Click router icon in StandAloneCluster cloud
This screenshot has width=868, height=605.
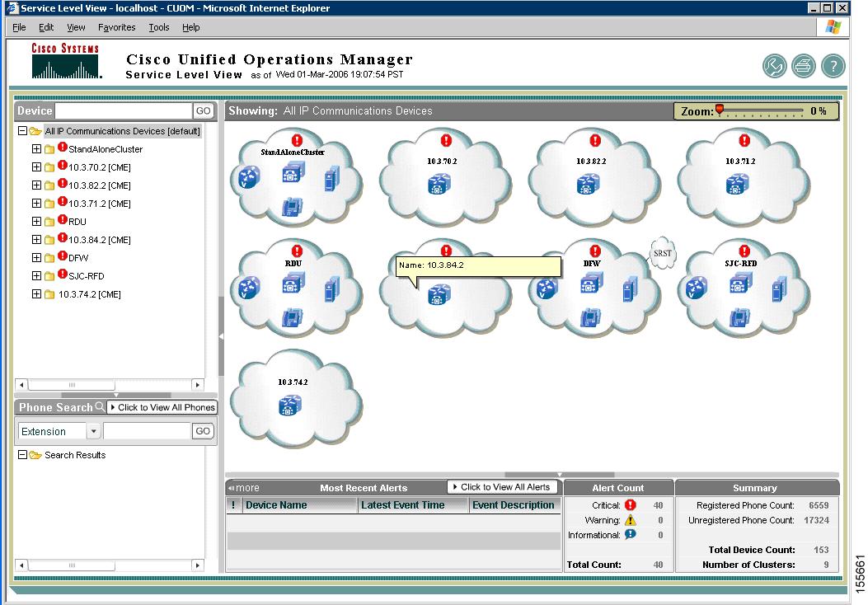(x=249, y=176)
